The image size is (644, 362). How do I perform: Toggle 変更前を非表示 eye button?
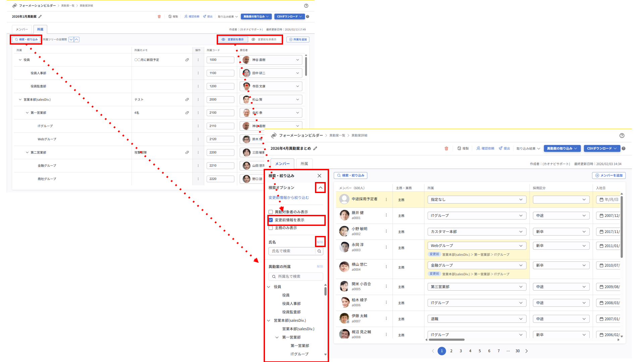(x=264, y=40)
